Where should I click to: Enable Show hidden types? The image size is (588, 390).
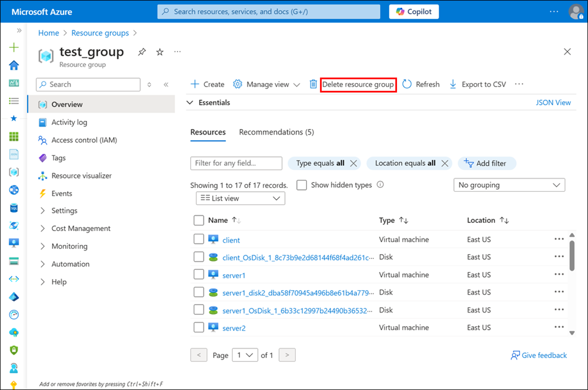tap(301, 185)
